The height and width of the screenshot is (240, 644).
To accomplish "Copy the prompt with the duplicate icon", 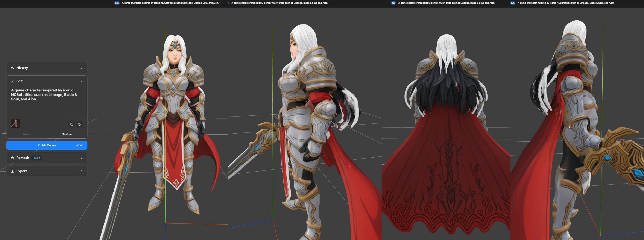I will coord(72,125).
